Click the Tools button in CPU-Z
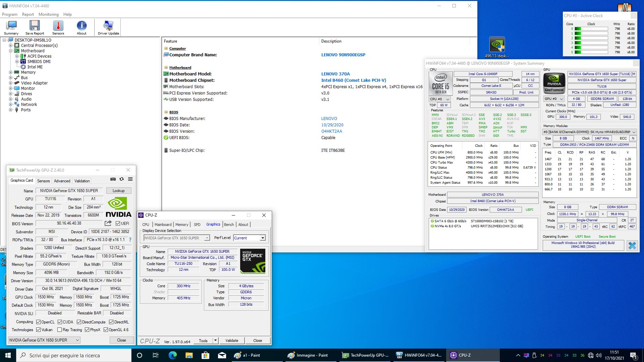The width and height of the screenshot is (644, 362). click(x=203, y=341)
